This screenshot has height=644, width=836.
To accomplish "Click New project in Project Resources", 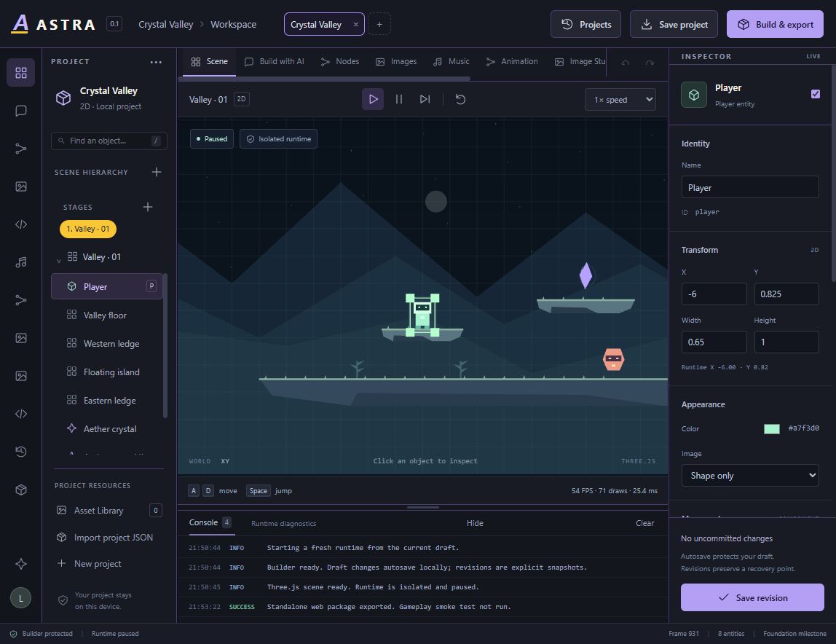I will coord(109,563).
